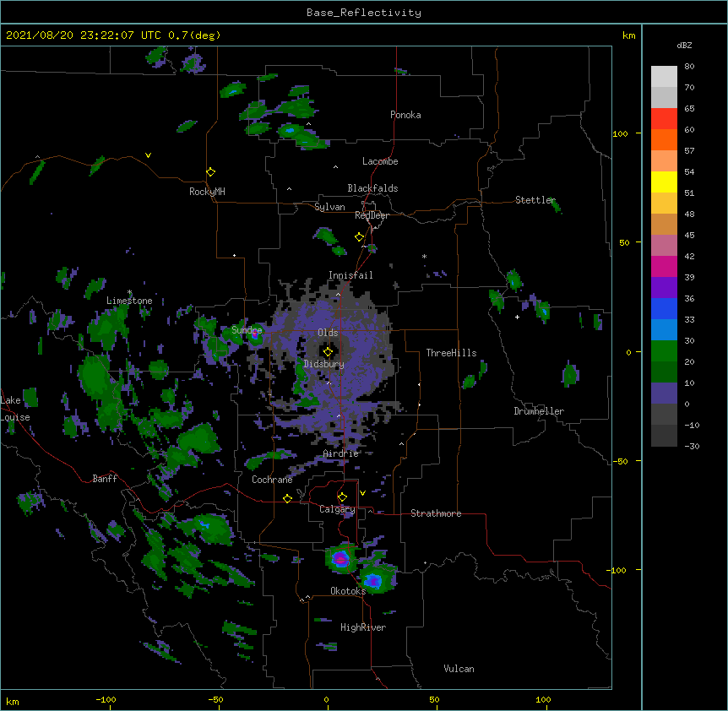Click the Airdrie city label
This screenshot has width=728, height=711.
341,453
